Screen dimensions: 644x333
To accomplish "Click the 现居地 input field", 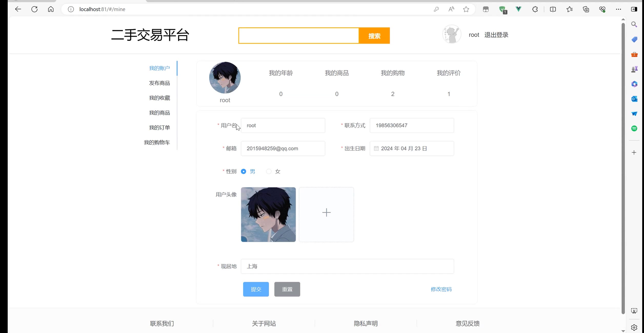I will pyautogui.click(x=347, y=266).
